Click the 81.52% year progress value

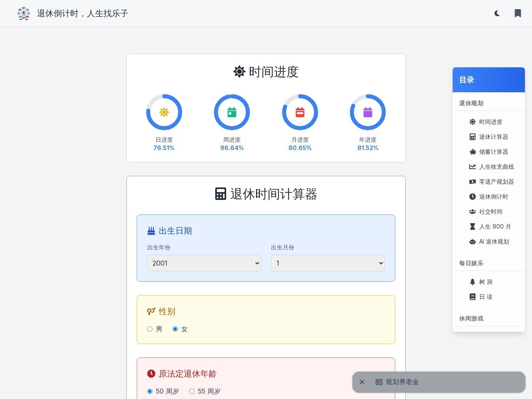click(x=368, y=148)
